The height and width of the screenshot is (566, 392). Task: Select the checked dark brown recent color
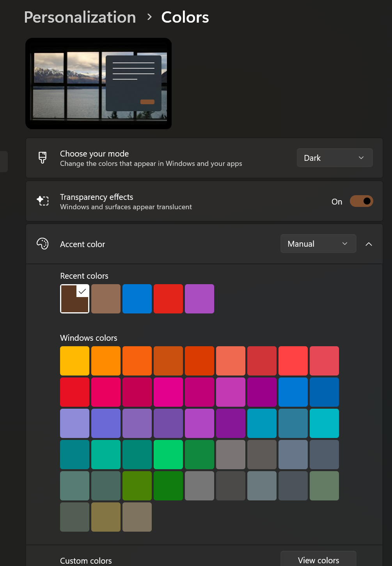point(74,299)
